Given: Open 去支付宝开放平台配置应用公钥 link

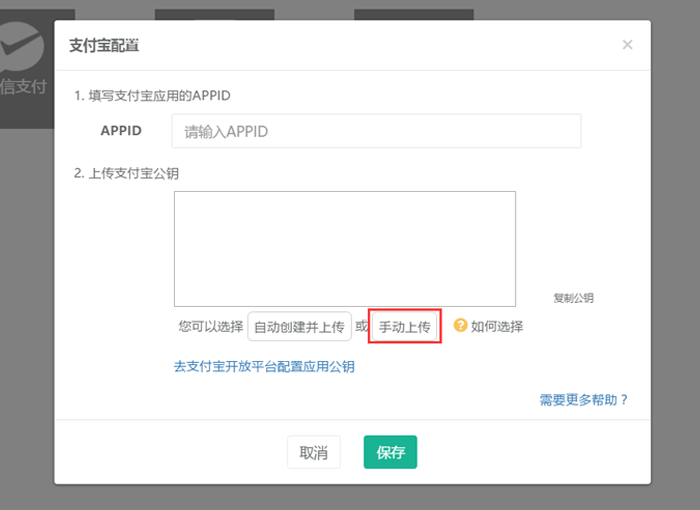Looking at the screenshot, I should coord(264,367).
